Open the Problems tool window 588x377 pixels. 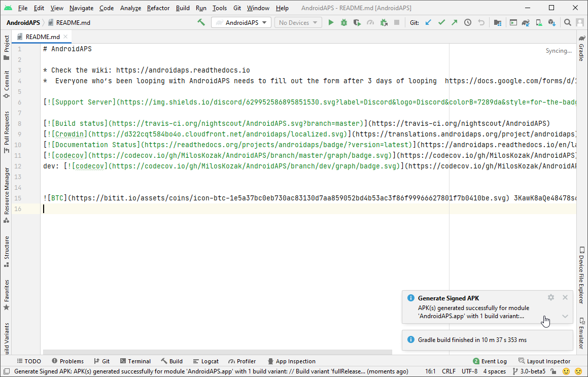coord(68,361)
